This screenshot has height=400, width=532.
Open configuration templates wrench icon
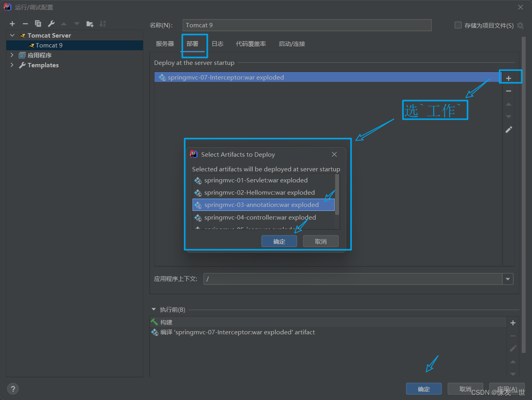pyautogui.click(x=51, y=24)
